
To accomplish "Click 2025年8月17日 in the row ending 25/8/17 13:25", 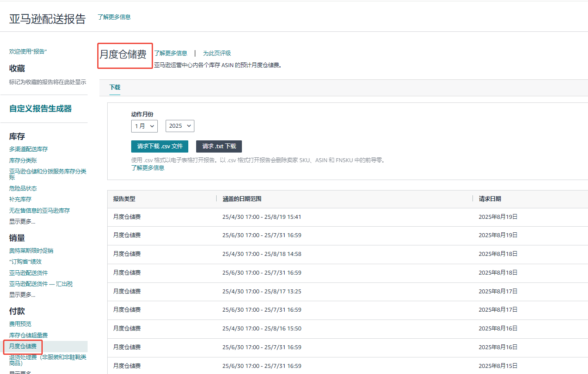I will point(498,291).
